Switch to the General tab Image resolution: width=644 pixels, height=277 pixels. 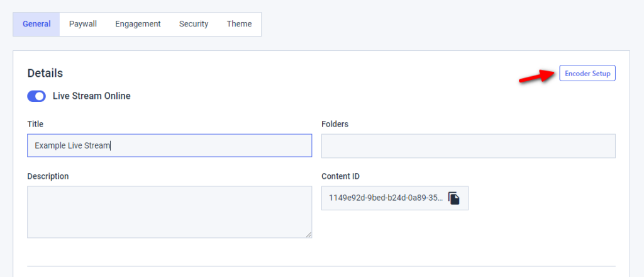tap(36, 24)
